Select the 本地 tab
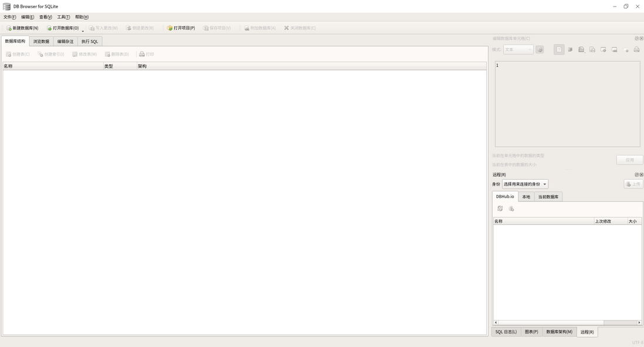The height and width of the screenshot is (347, 644). (526, 197)
